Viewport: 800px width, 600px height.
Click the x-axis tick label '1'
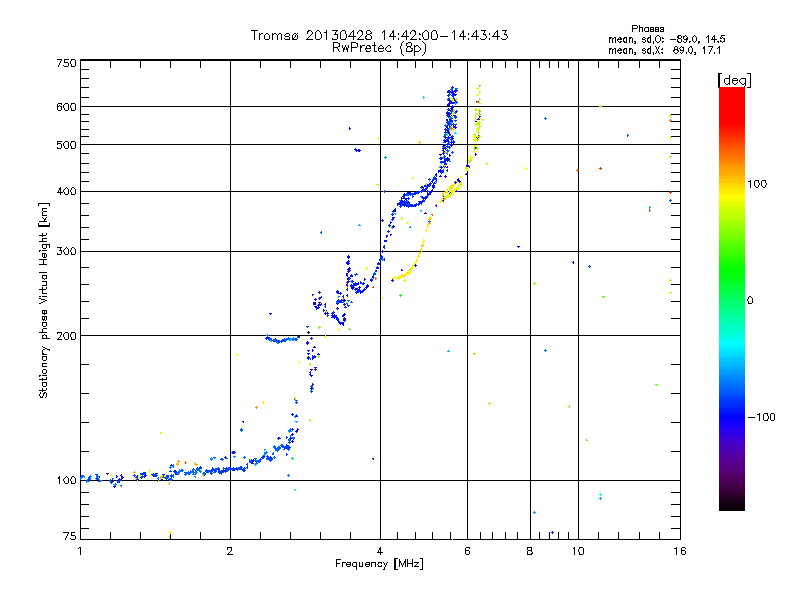[80, 551]
